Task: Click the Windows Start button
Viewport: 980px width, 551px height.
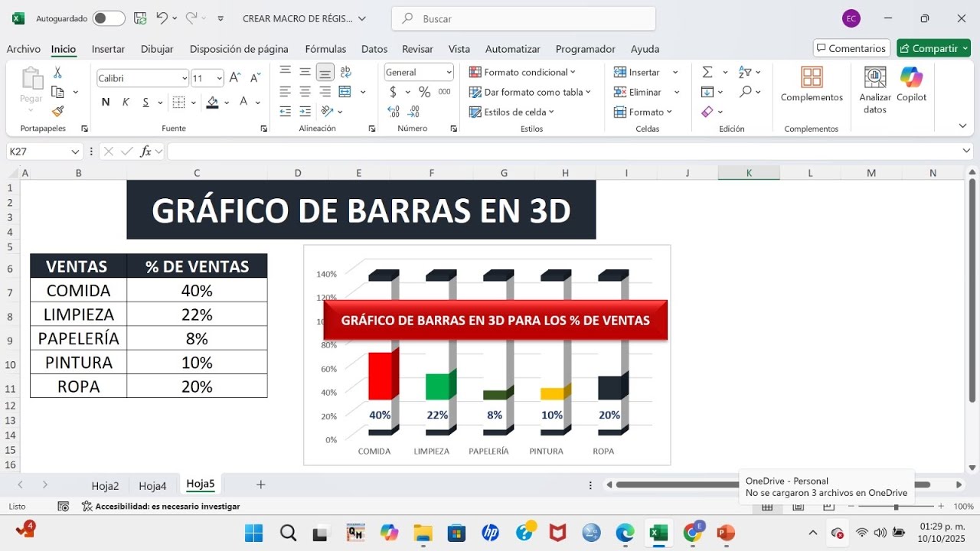Action: [253, 533]
